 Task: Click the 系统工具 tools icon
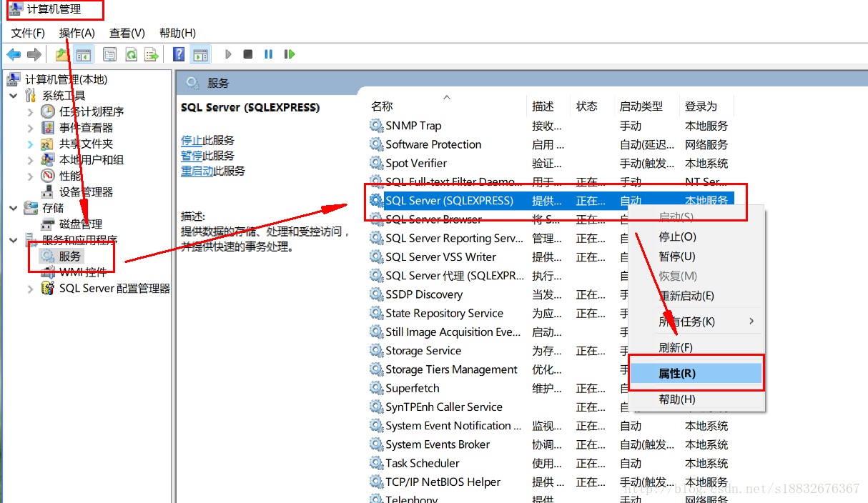31,95
